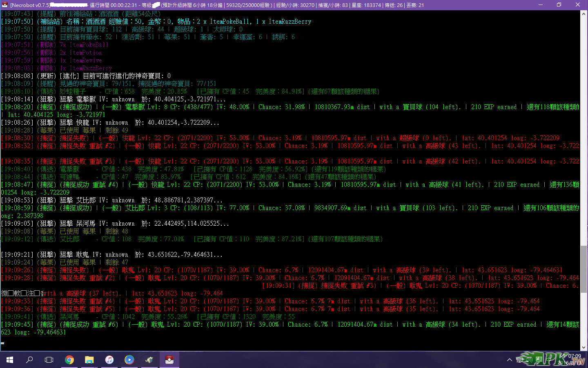Image resolution: width=588 pixels, height=368 pixels.
Task: Launch Google Chrome from the taskbar
Action: click(69, 360)
